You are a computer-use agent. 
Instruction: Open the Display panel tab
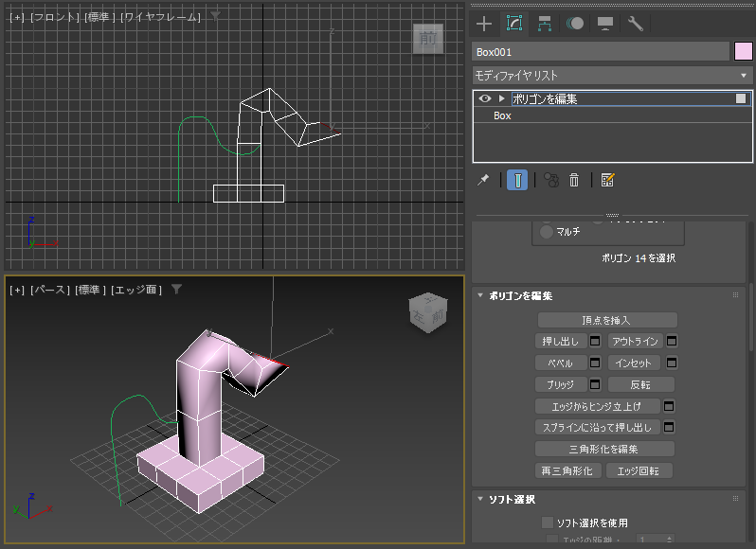605,24
